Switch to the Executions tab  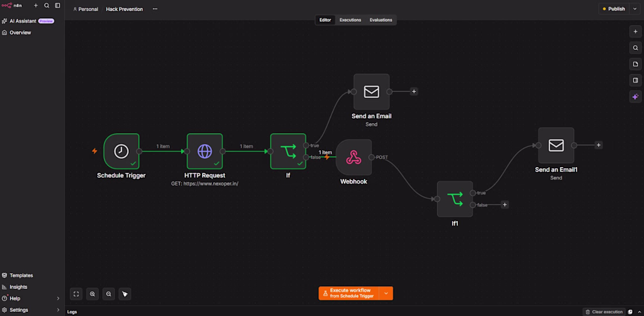(350, 20)
